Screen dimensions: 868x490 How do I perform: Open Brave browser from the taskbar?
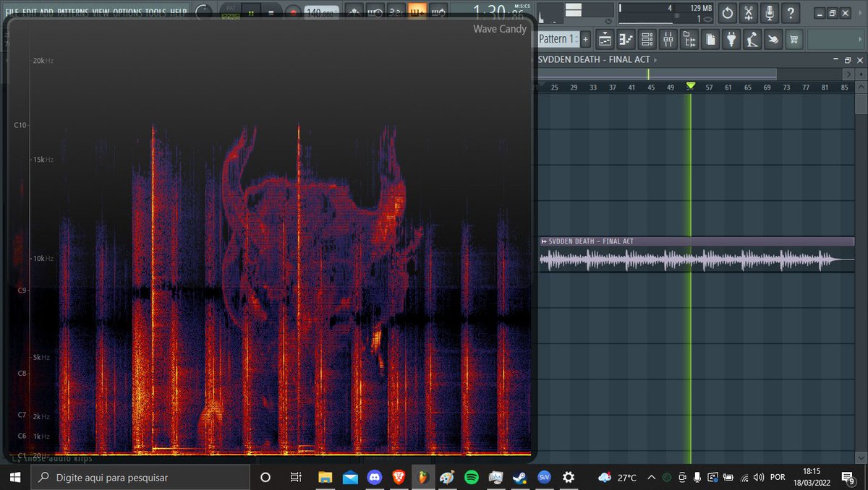(x=399, y=477)
